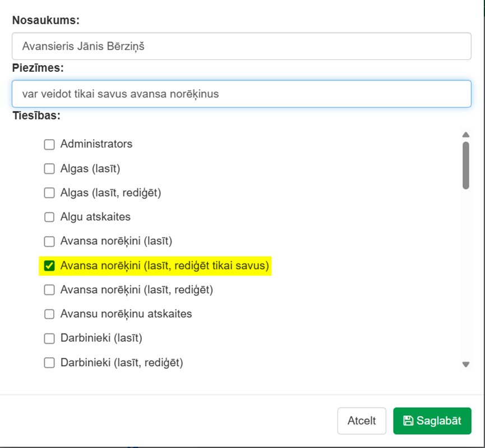The height and width of the screenshot is (448, 485).
Task: Click the Algu atskaites label text
Action: (x=95, y=217)
